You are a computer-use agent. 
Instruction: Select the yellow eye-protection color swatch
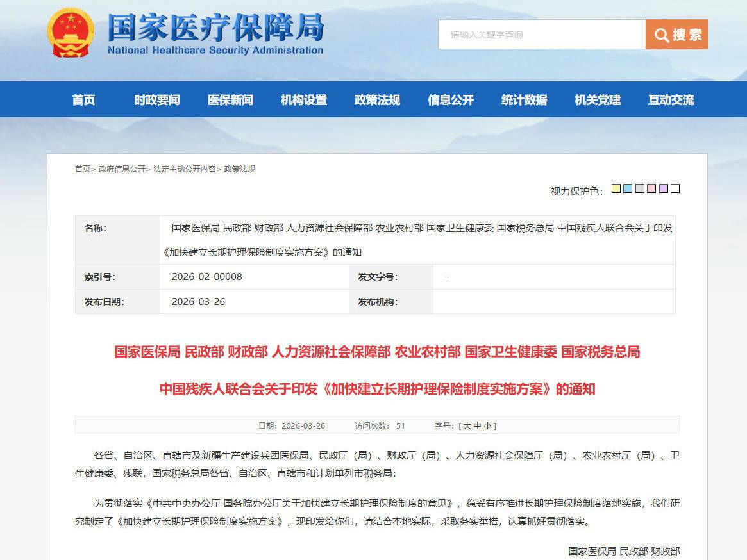coord(616,188)
